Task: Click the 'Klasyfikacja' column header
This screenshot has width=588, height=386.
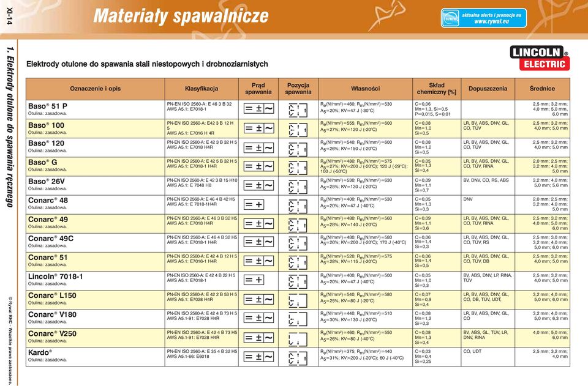Action: 202,89
